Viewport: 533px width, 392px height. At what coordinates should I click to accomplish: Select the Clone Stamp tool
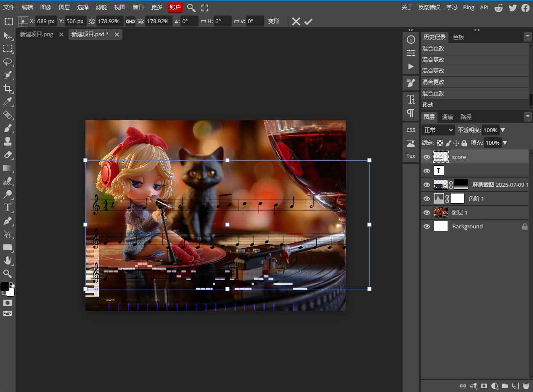coord(8,141)
